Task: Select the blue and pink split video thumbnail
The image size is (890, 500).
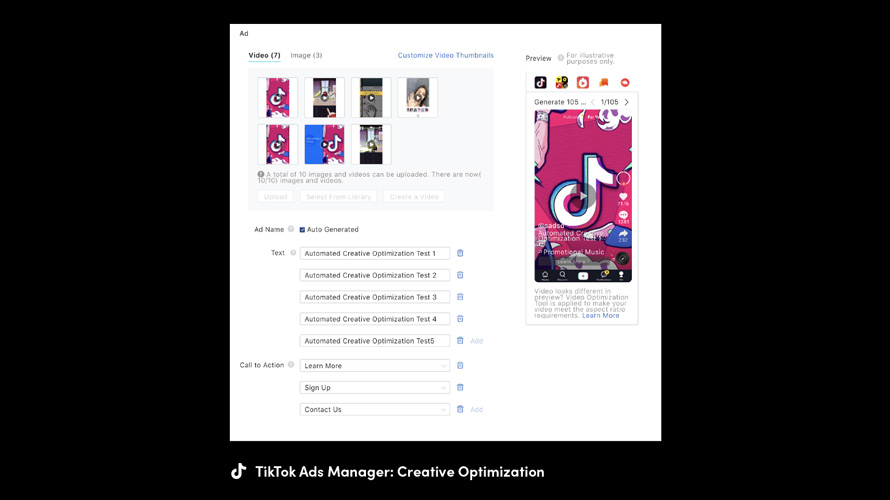Action: point(324,144)
